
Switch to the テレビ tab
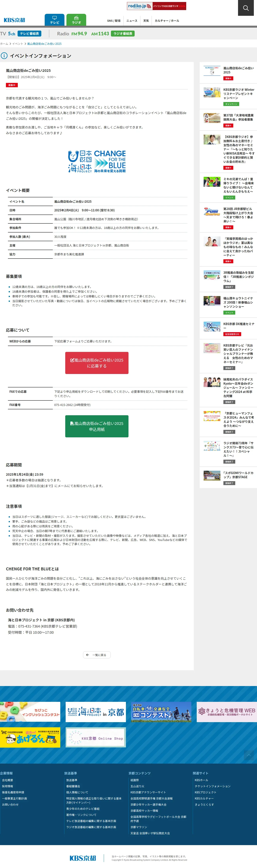[x=54, y=20]
